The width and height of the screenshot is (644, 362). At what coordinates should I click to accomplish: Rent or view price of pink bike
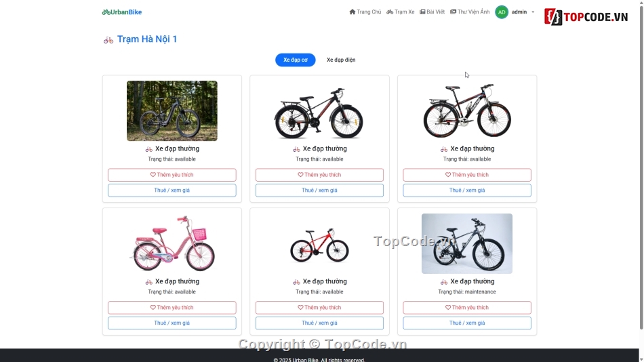[172, 323]
